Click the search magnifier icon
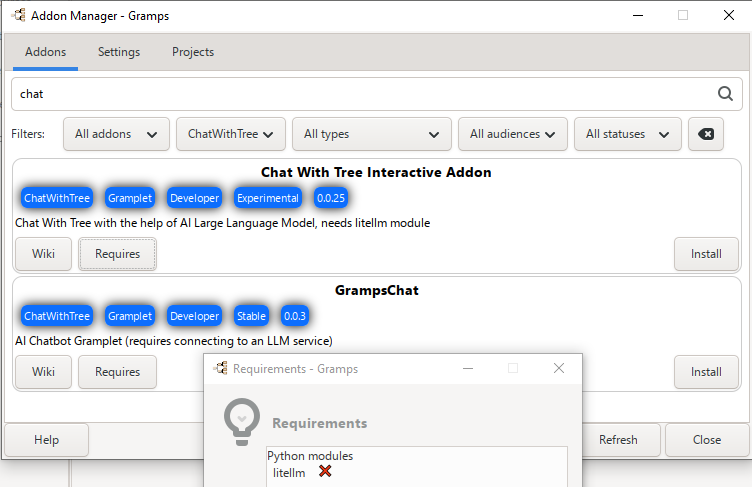 (x=725, y=94)
